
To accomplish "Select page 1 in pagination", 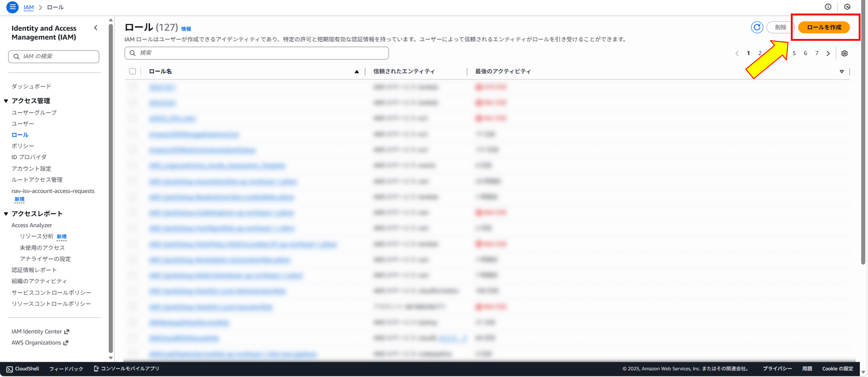I will (x=748, y=53).
